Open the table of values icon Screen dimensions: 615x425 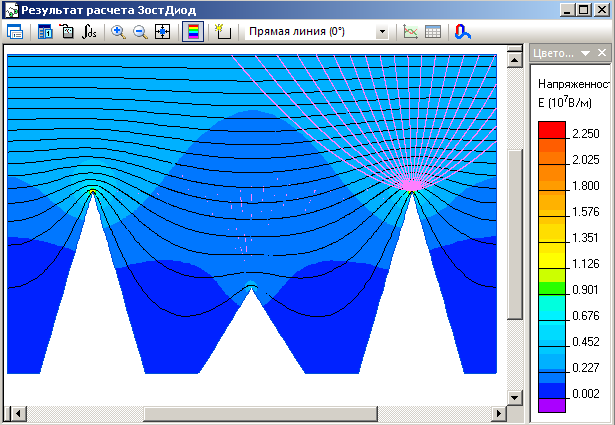[x=433, y=32]
